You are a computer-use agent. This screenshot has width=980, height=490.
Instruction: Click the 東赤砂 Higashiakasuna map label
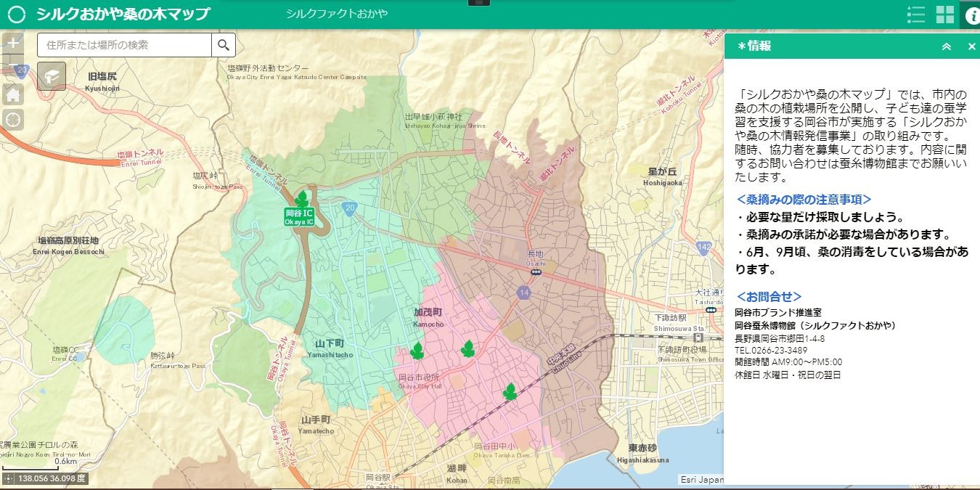click(642, 453)
